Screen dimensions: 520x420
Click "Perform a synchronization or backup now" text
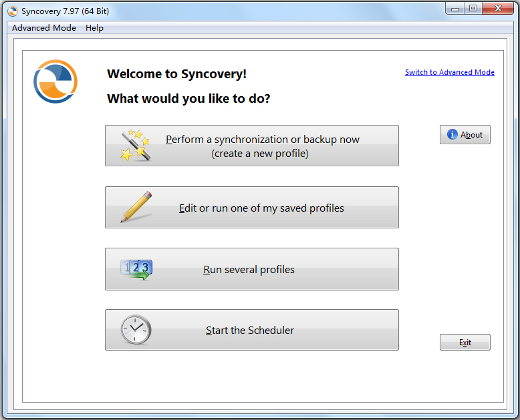pos(262,140)
